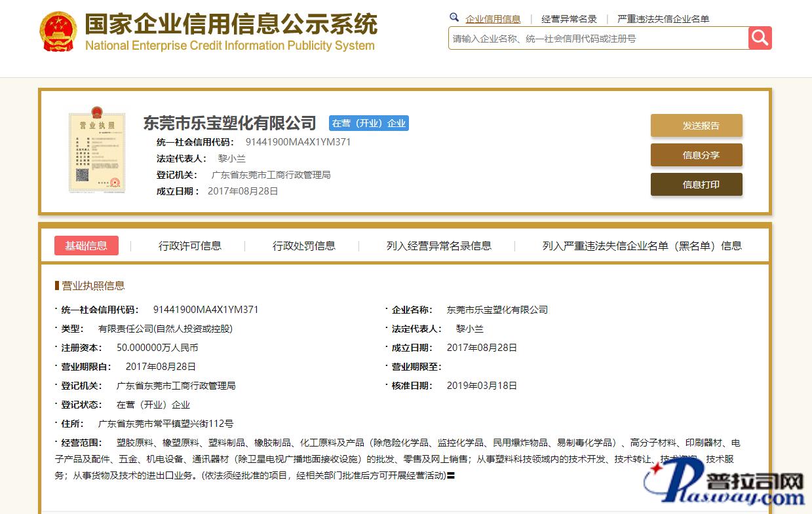Focus the enterprise name search input field
The height and width of the screenshot is (514, 812).
point(598,39)
